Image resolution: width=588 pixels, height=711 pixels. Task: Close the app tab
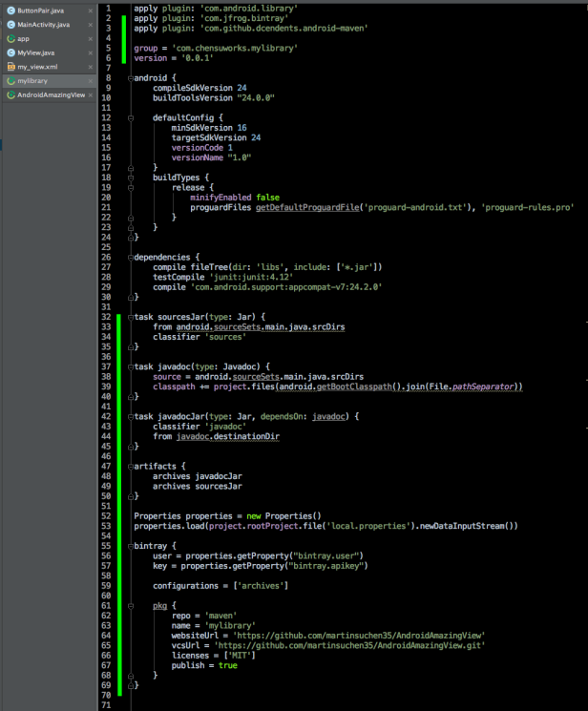(x=91, y=39)
